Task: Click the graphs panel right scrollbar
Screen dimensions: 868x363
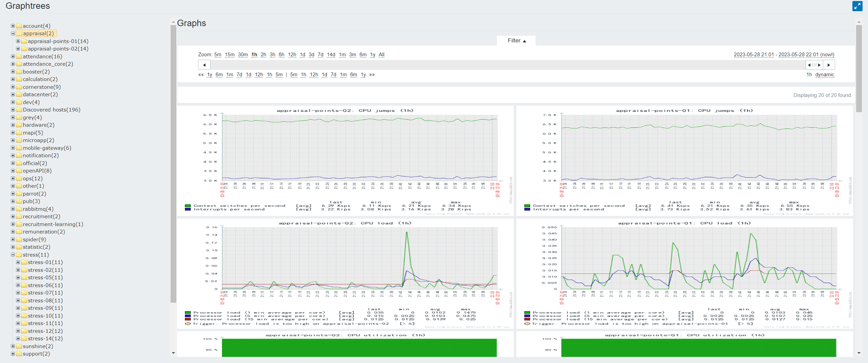Action: click(859, 68)
